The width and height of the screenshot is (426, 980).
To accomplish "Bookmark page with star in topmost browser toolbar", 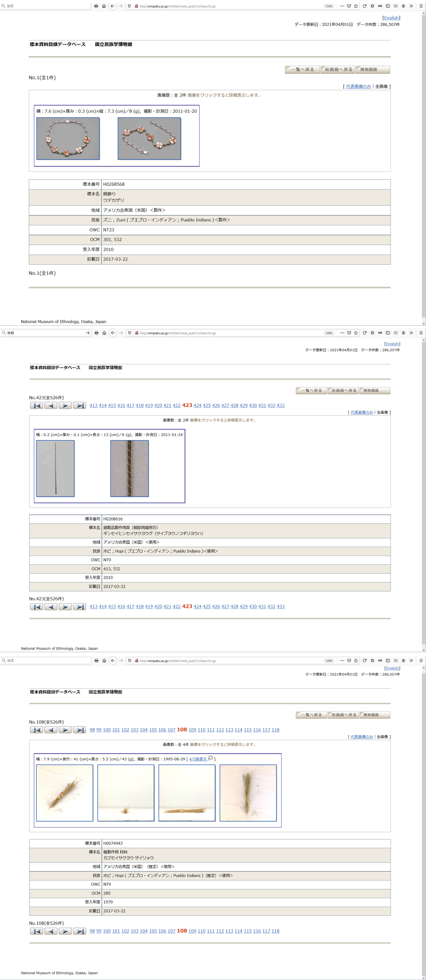I will [x=356, y=6].
